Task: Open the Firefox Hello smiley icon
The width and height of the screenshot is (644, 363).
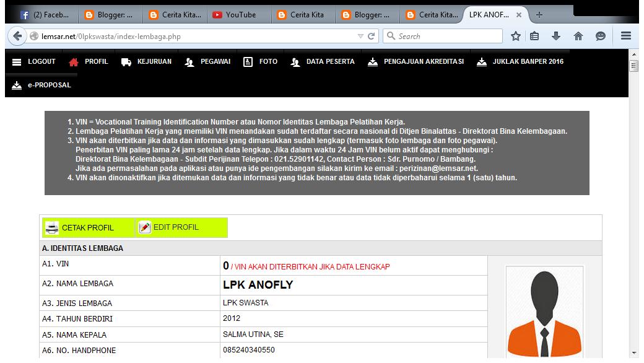Action: (600, 37)
